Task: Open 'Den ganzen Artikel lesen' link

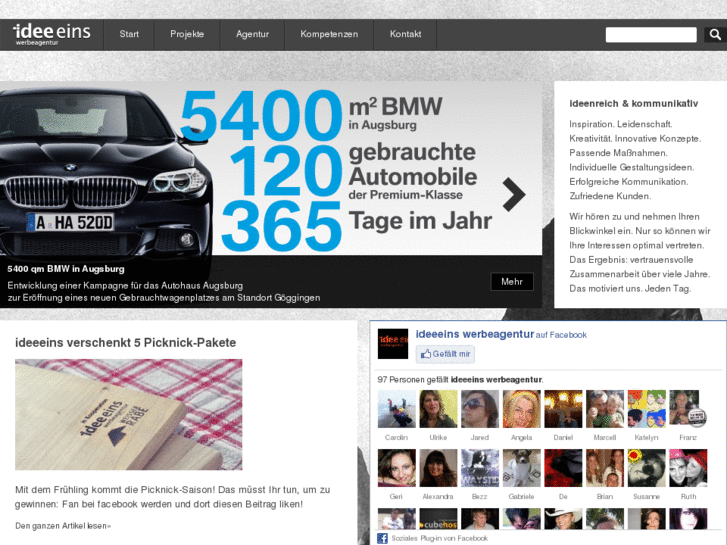Action: coord(63,526)
